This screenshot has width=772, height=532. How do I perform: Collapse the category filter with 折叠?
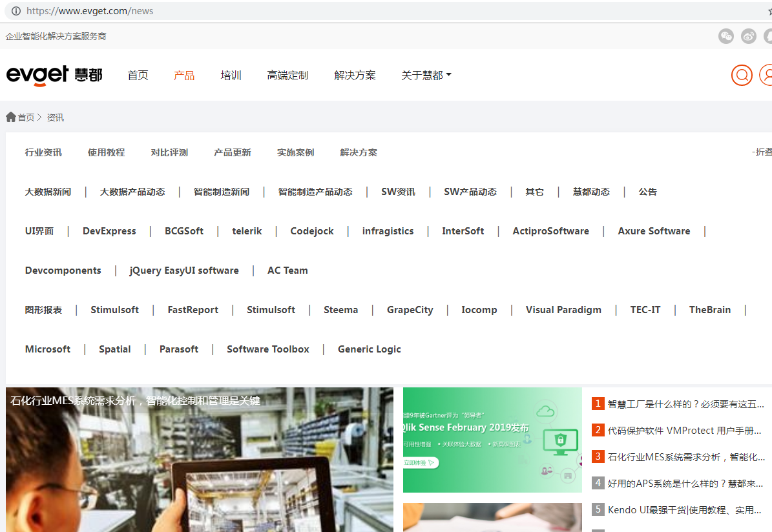tap(762, 152)
